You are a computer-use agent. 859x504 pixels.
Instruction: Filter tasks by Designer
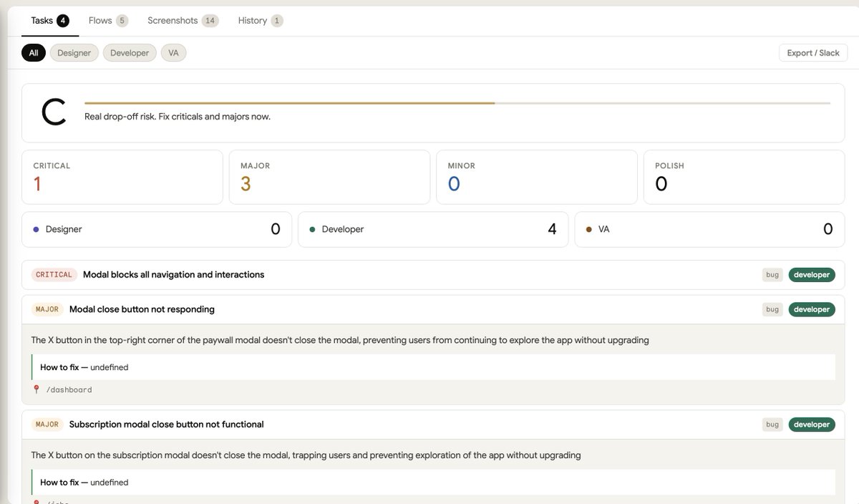click(x=74, y=53)
